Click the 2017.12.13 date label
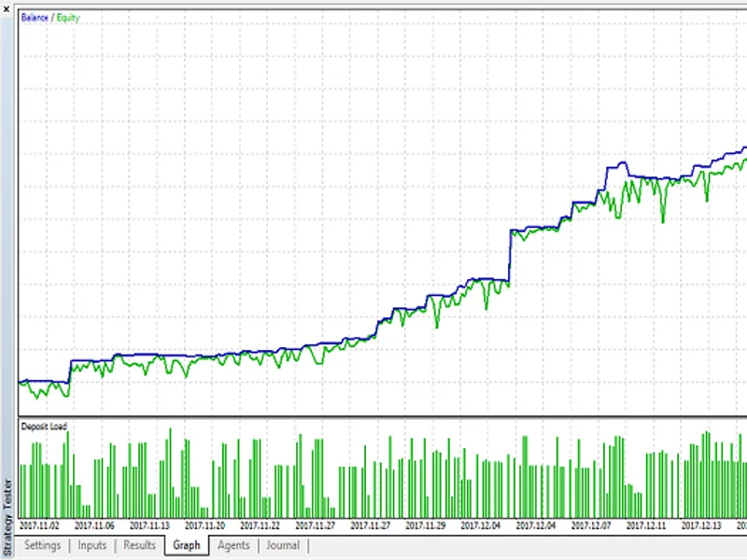The image size is (747, 560). tap(701, 525)
